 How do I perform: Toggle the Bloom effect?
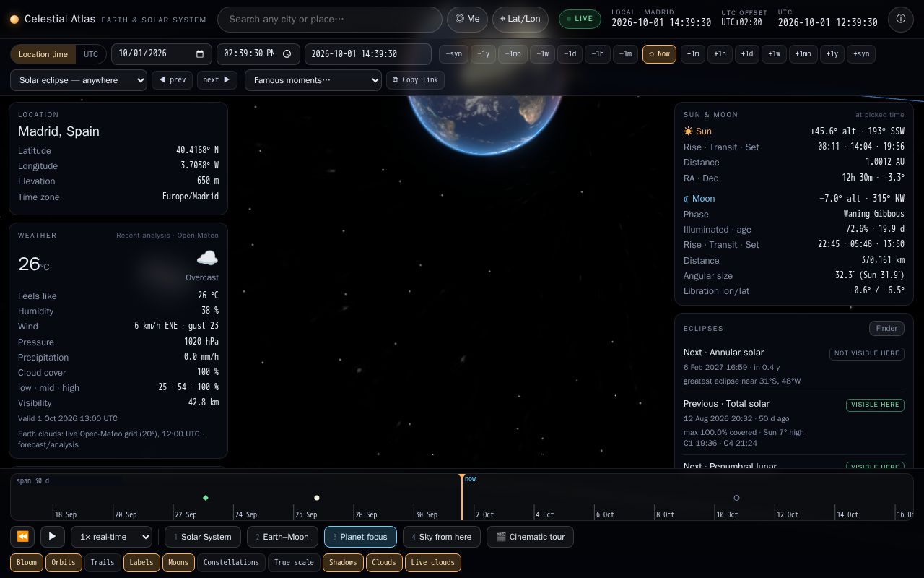click(27, 562)
